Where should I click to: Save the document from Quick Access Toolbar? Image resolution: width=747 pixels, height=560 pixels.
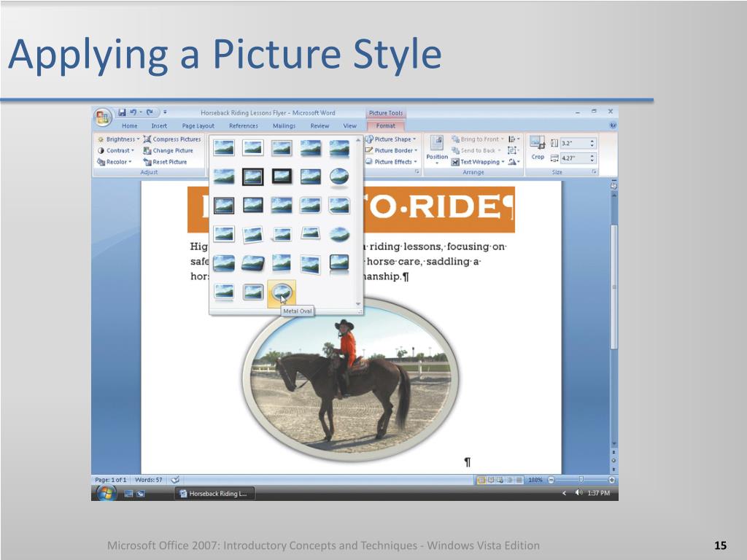122,112
